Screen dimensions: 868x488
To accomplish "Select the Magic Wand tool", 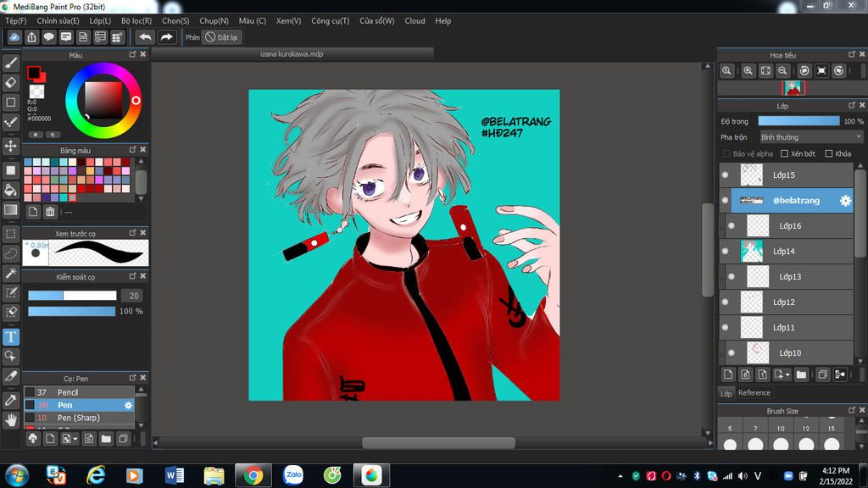I will point(10,274).
